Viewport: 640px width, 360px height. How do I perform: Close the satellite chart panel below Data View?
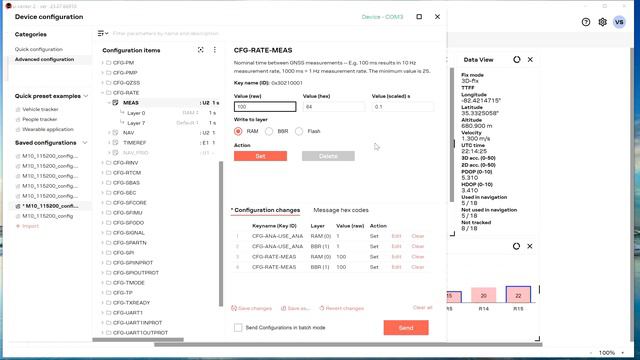point(530,246)
